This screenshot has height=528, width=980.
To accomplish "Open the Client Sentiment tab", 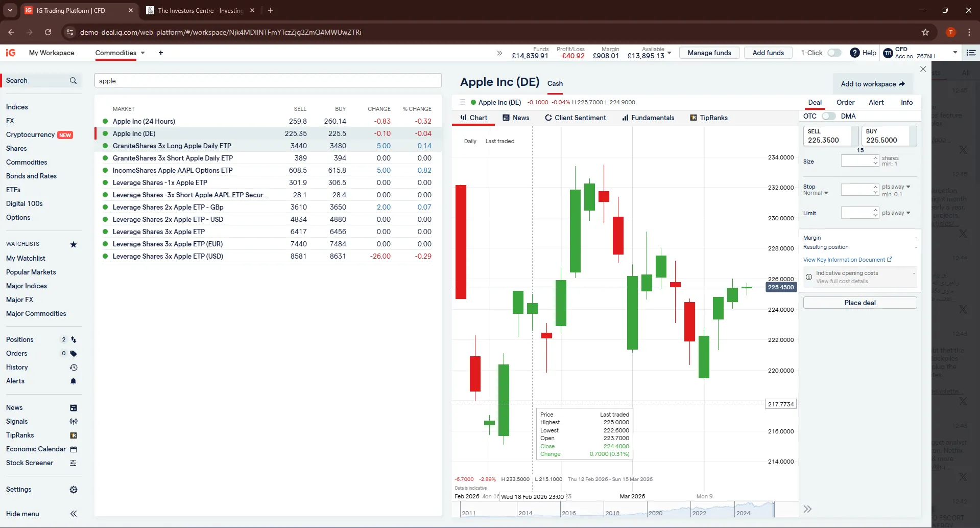I will click(575, 118).
